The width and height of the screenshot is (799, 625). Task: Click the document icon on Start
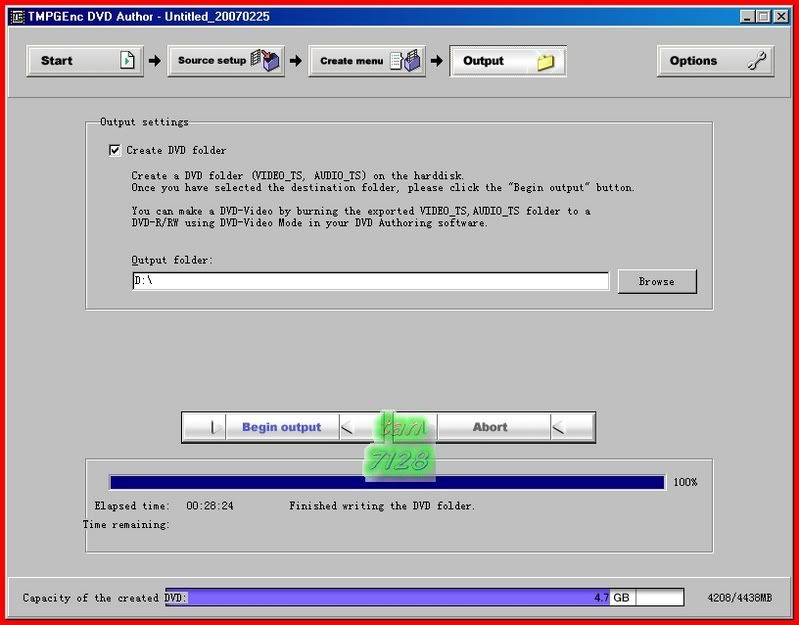[127, 60]
